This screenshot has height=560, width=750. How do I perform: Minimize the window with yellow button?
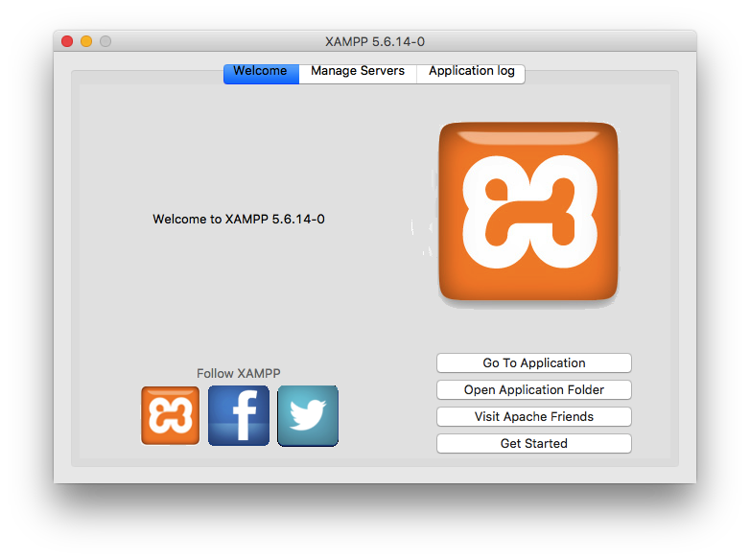tap(86, 41)
